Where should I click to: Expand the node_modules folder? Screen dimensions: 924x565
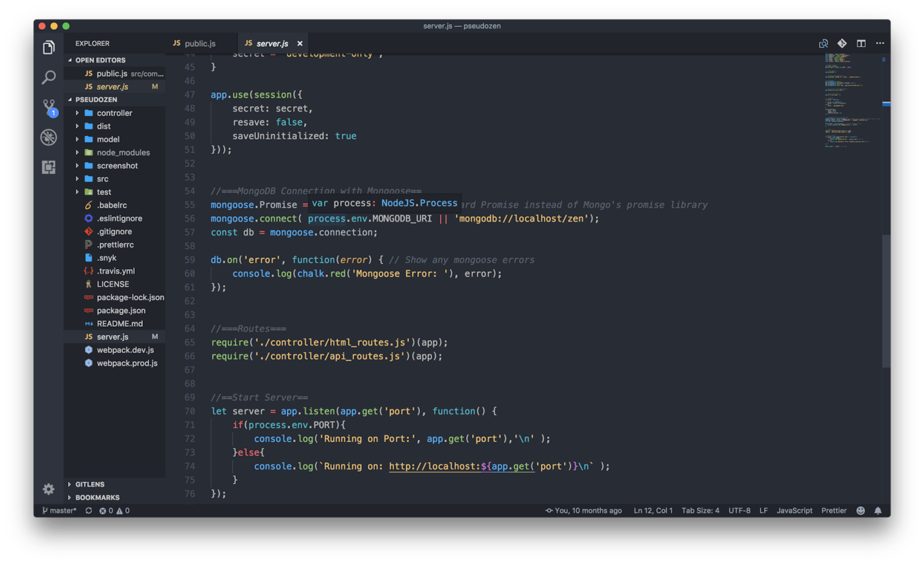[x=77, y=152]
